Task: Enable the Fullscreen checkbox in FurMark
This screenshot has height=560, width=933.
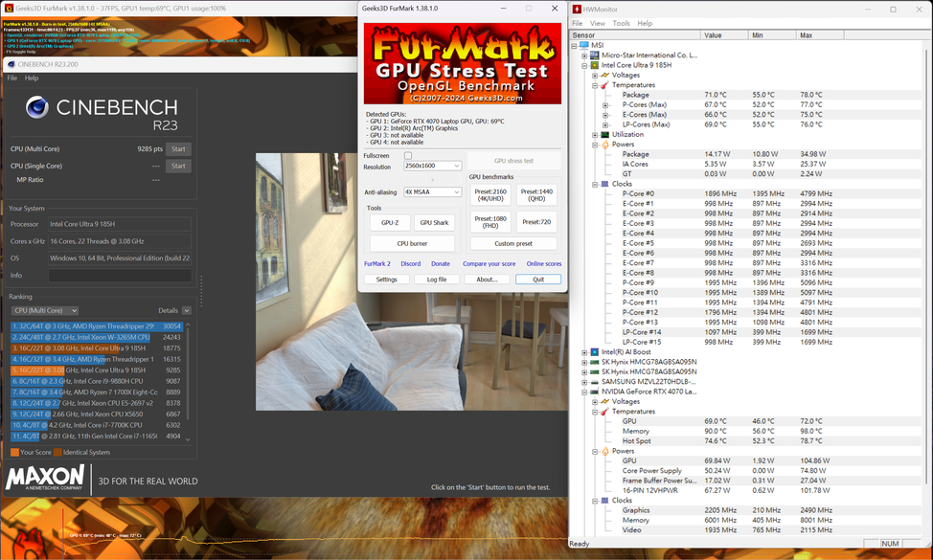Action: (x=408, y=156)
